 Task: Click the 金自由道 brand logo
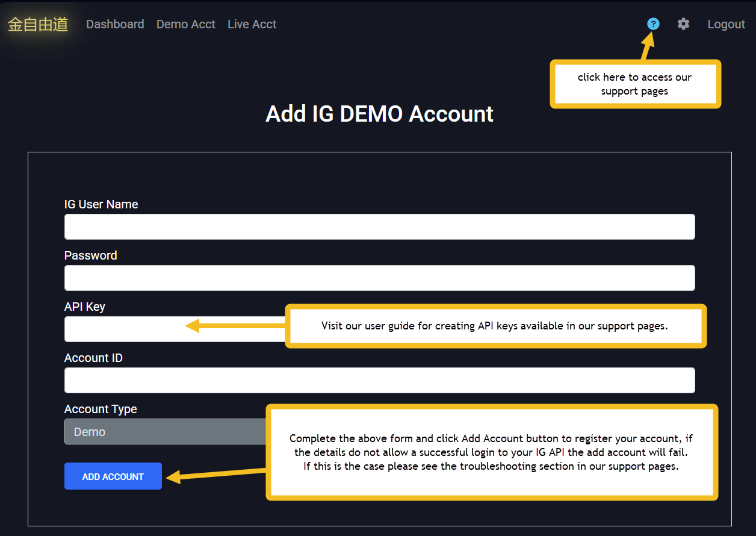tap(38, 24)
